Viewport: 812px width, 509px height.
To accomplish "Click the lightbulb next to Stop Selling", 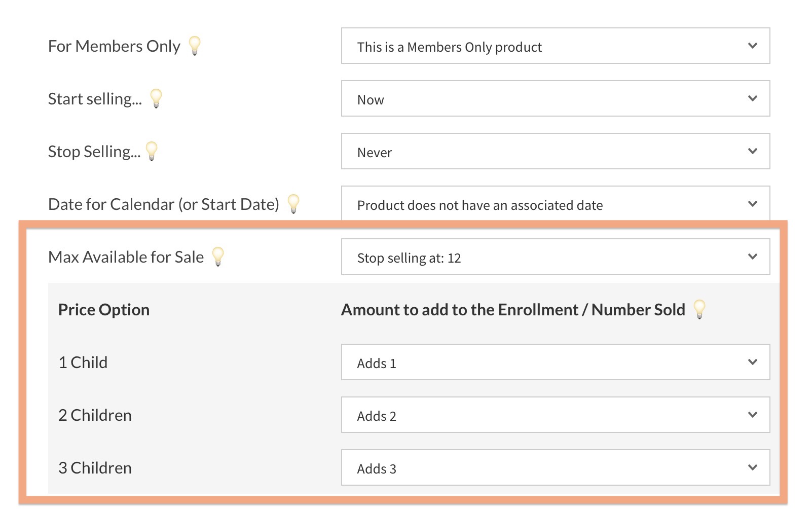I will point(152,151).
